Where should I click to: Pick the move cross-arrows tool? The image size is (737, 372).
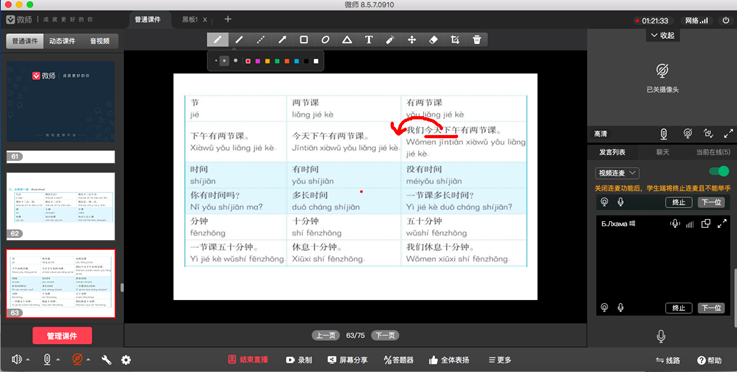[x=412, y=40]
